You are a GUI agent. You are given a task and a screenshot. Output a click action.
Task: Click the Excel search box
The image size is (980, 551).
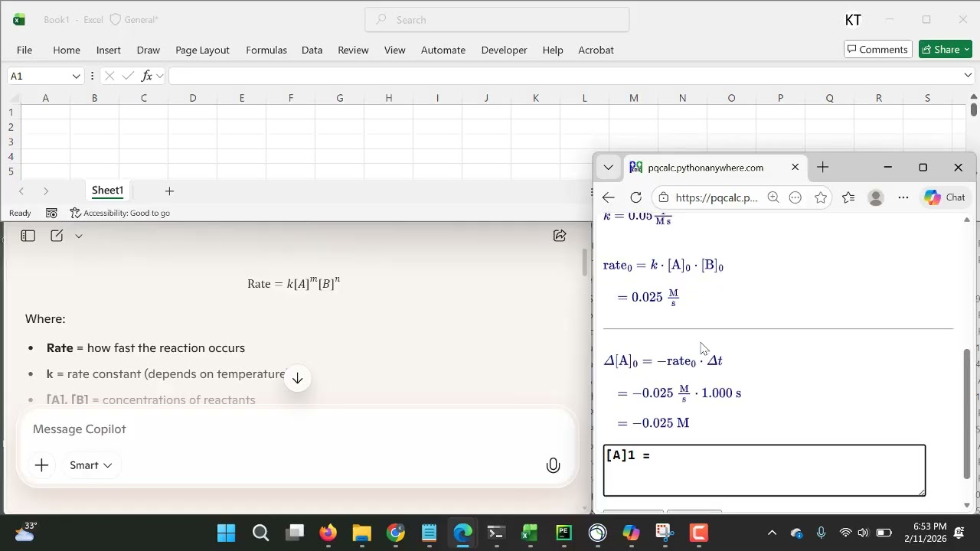[x=497, y=20]
